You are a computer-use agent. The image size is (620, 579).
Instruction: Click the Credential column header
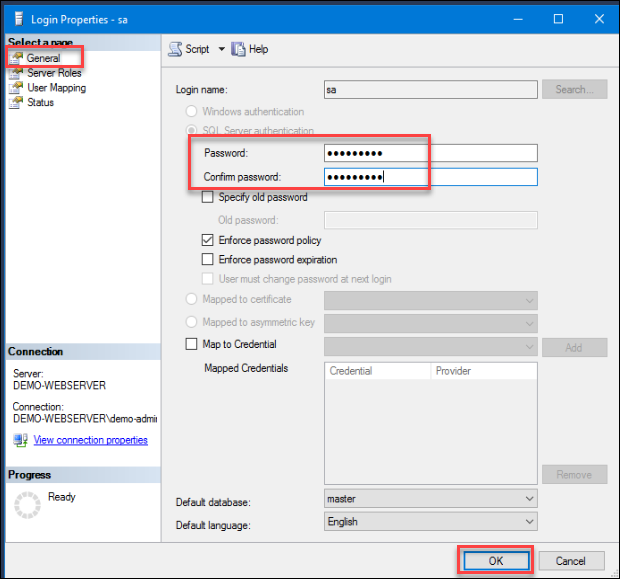click(x=378, y=371)
